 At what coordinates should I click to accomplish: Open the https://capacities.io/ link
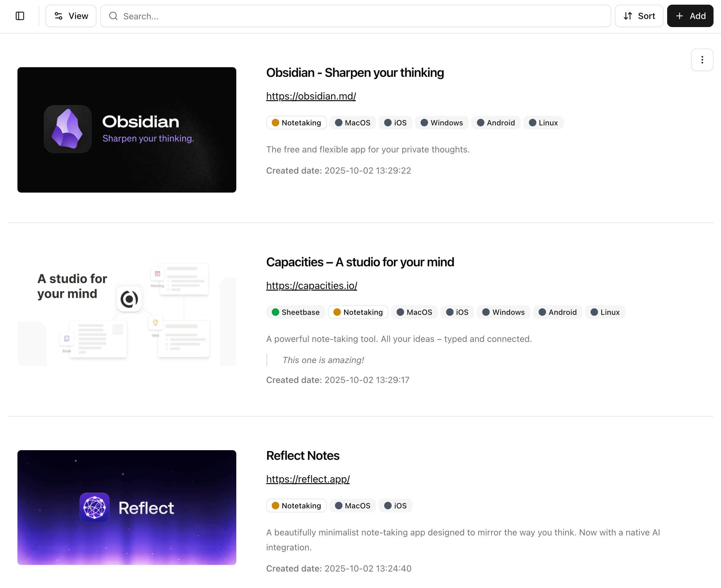pos(312,286)
